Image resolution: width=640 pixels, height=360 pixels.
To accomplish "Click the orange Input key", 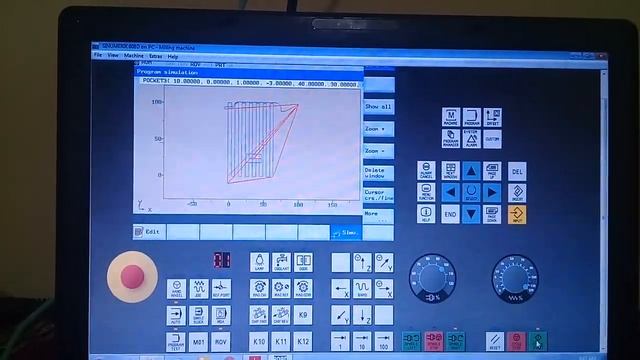I will tap(517, 214).
